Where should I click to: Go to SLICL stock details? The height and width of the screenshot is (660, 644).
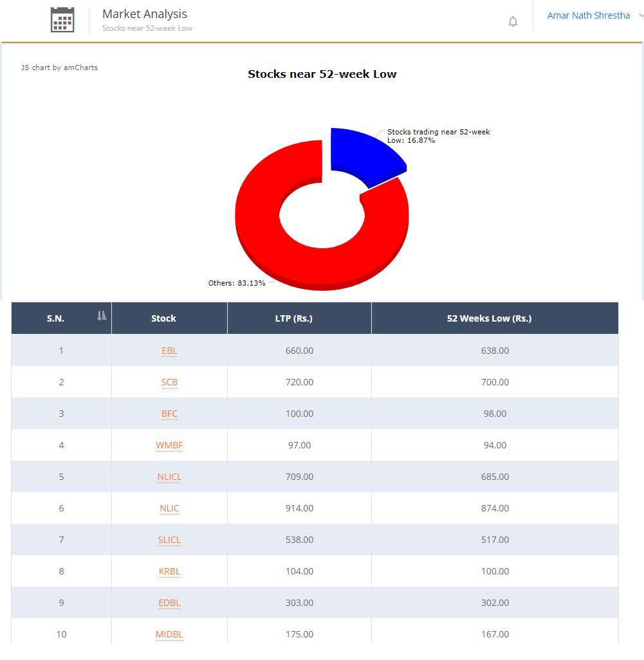(169, 540)
